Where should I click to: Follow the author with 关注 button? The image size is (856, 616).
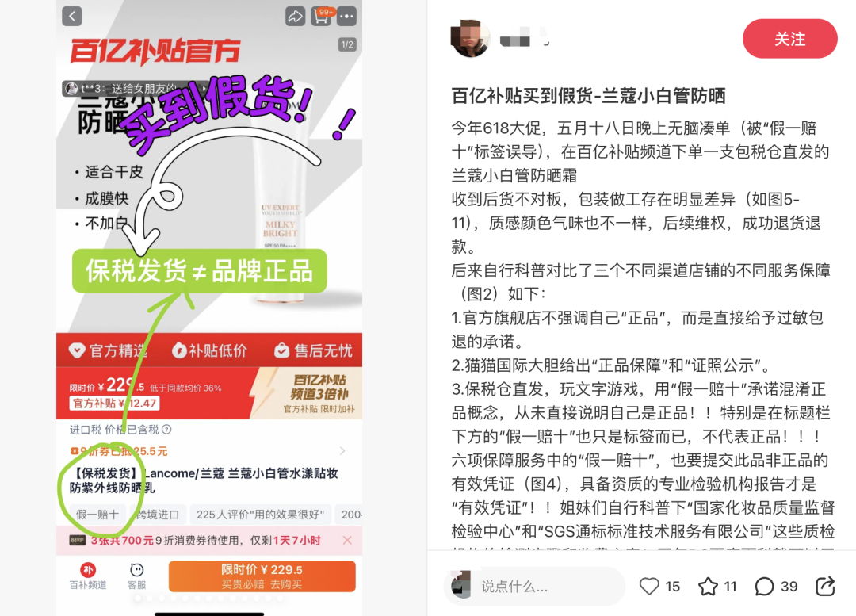[790, 39]
